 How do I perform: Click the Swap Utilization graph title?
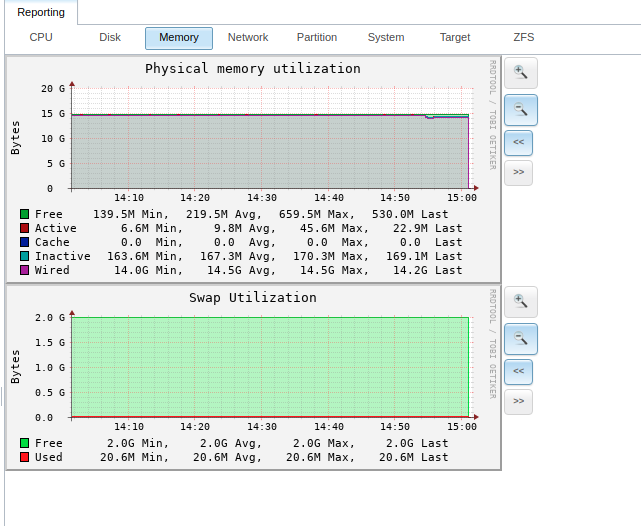[253, 297]
